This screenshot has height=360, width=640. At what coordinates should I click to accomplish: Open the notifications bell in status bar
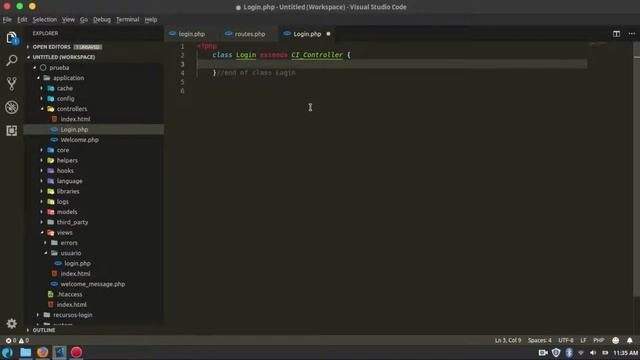(629, 340)
